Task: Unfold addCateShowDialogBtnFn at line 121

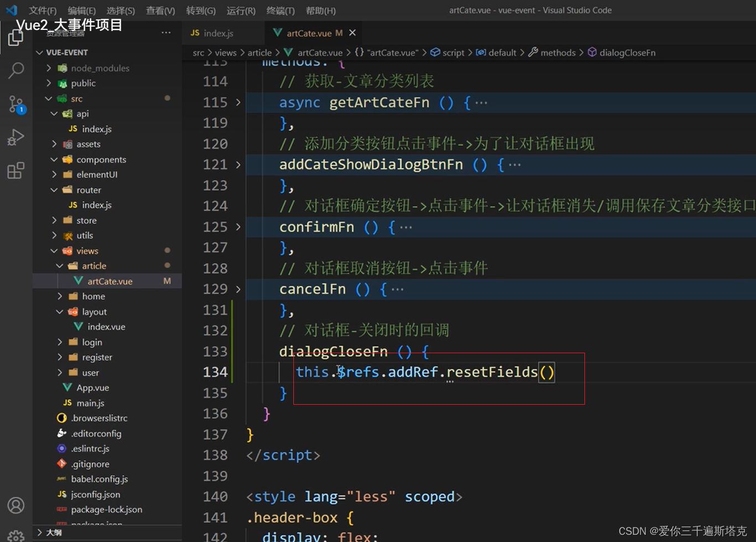Action: pyautogui.click(x=238, y=164)
